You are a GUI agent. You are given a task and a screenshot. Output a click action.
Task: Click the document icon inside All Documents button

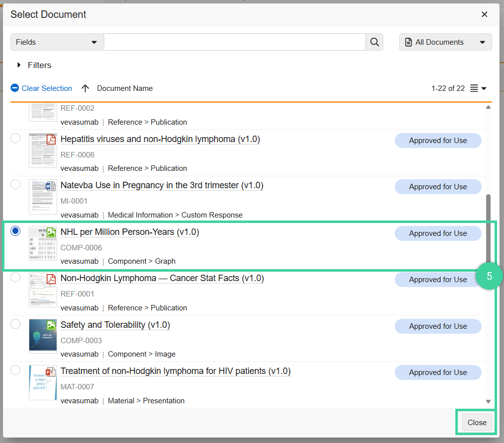point(409,42)
